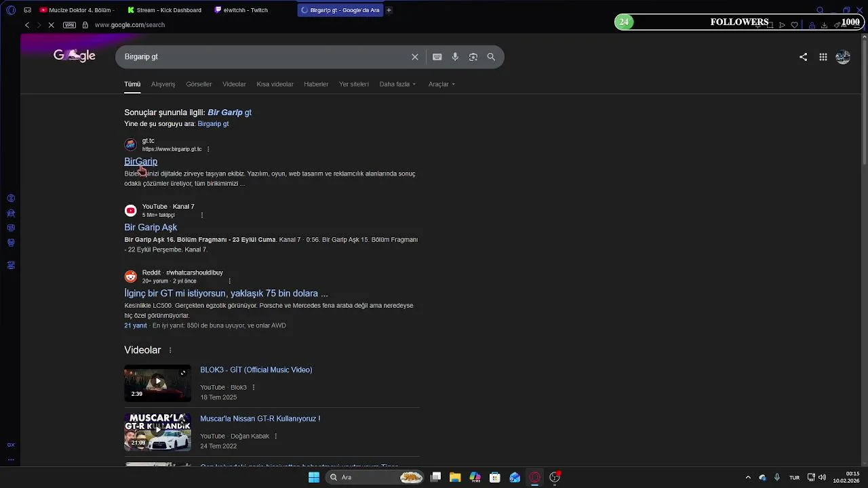Switch to the Görseller tab
868x488 pixels.
click(199, 84)
